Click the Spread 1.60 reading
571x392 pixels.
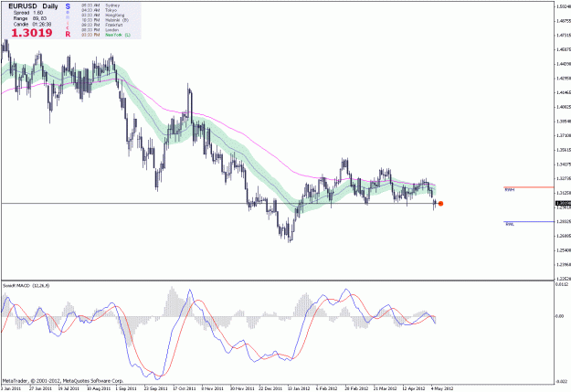pyautogui.click(x=28, y=13)
